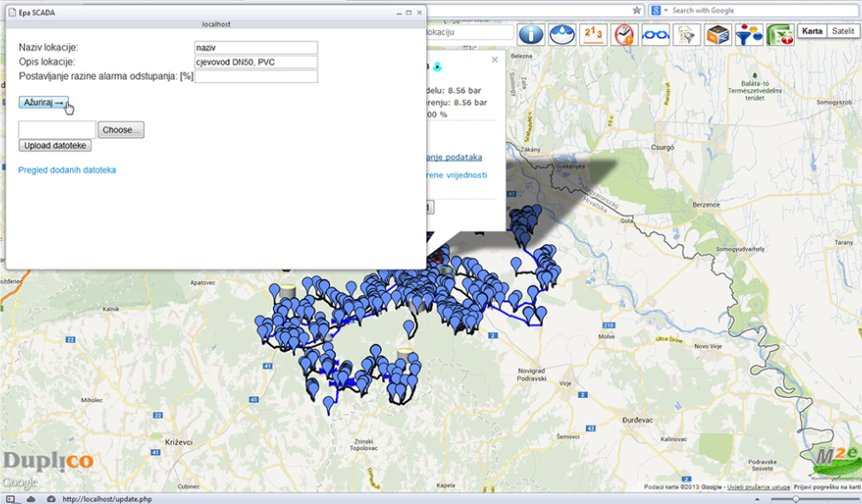Click the location search field on map

pos(469,33)
